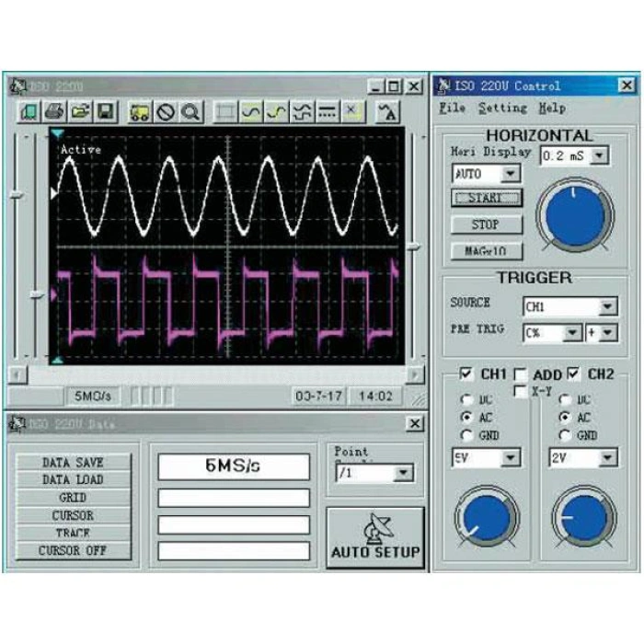
Task: Open the Point /1 dropdown
Action: [403, 473]
